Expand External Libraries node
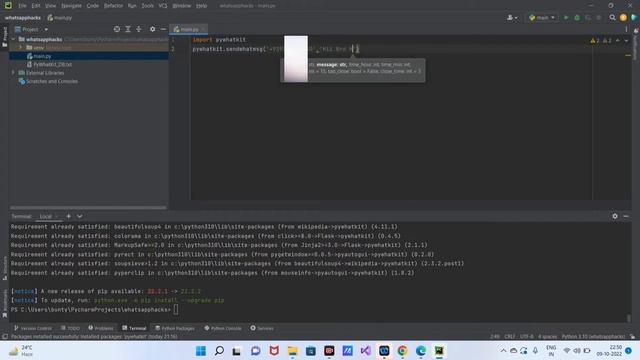 pyautogui.click(x=13, y=73)
